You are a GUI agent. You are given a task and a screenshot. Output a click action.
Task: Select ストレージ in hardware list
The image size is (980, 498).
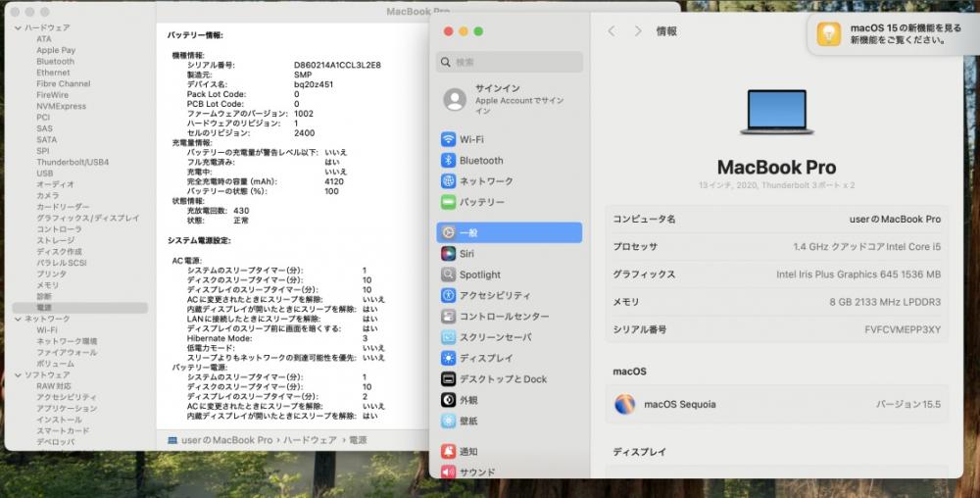point(55,240)
